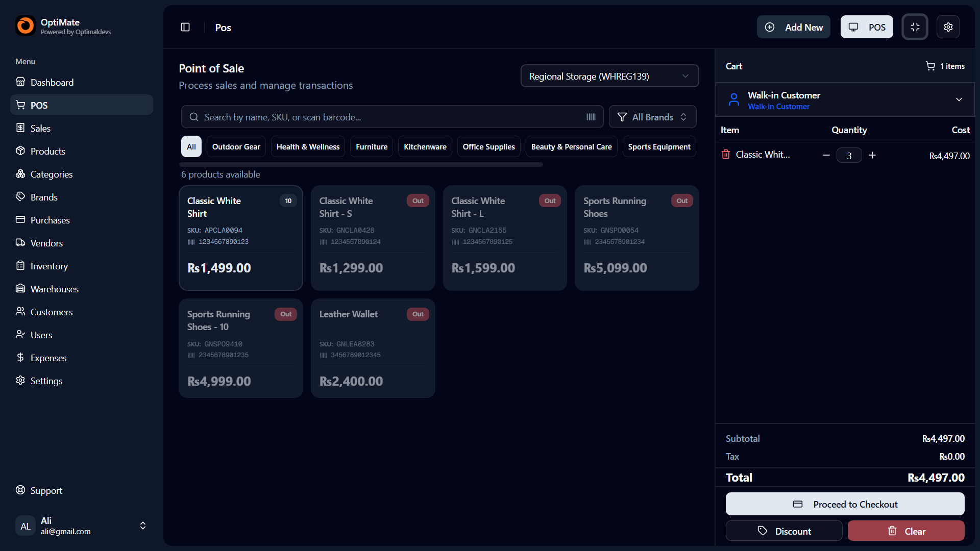The height and width of the screenshot is (551, 980).
Task: Go to Inventory in sidebar
Action: pos(48,266)
